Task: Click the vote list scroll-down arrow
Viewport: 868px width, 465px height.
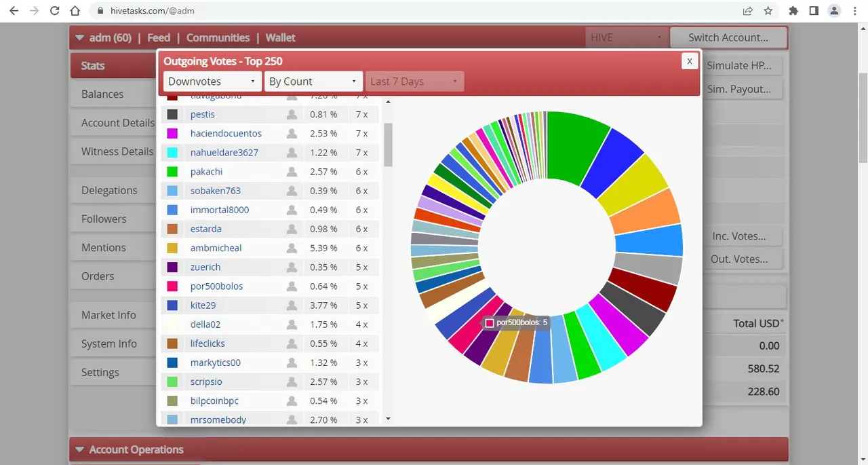Action: coord(388,419)
